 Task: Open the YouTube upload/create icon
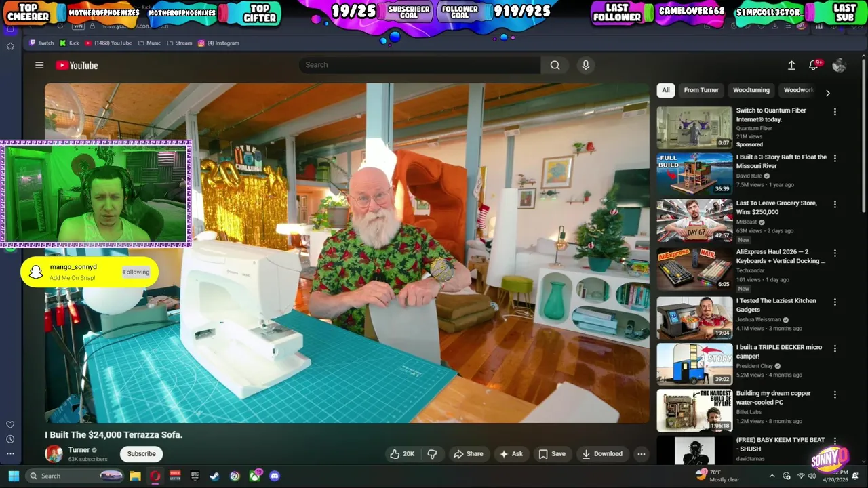[x=791, y=65]
